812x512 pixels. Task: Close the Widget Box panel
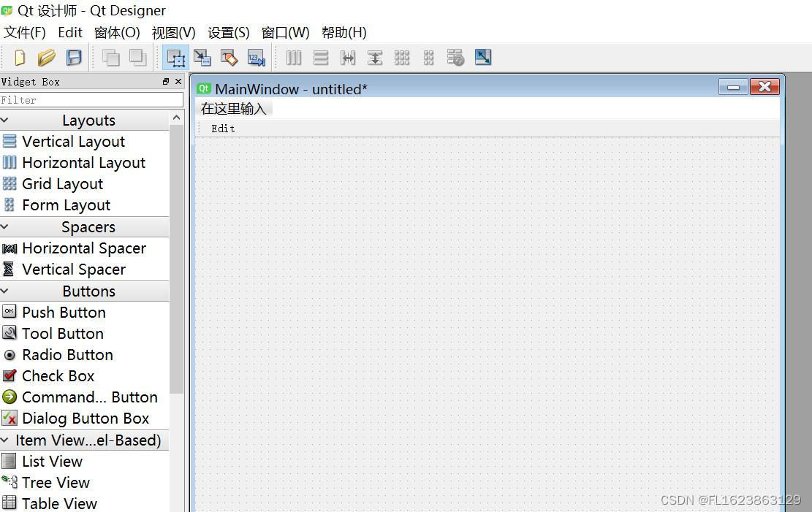tap(178, 81)
